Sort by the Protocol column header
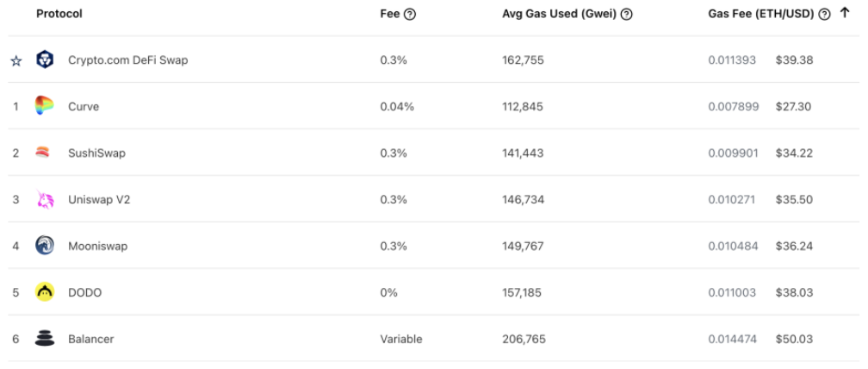This screenshot has height=369, width=868. click(x=59, y=15)
